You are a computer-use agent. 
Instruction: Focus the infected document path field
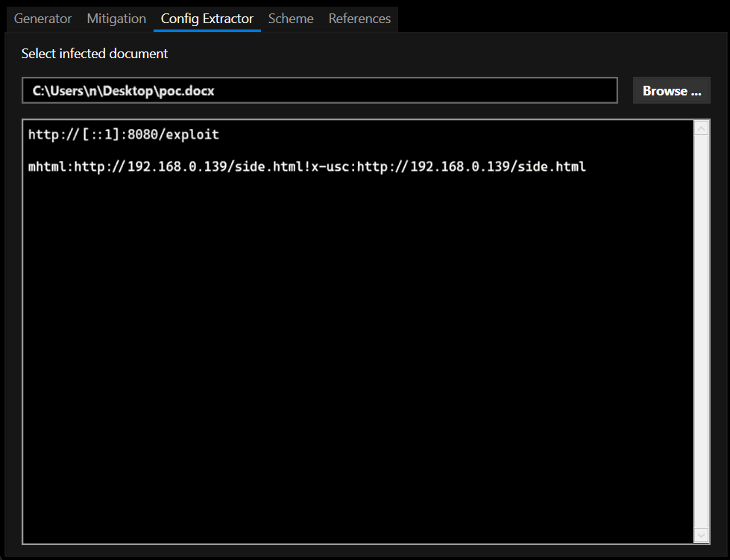[320, 90]
